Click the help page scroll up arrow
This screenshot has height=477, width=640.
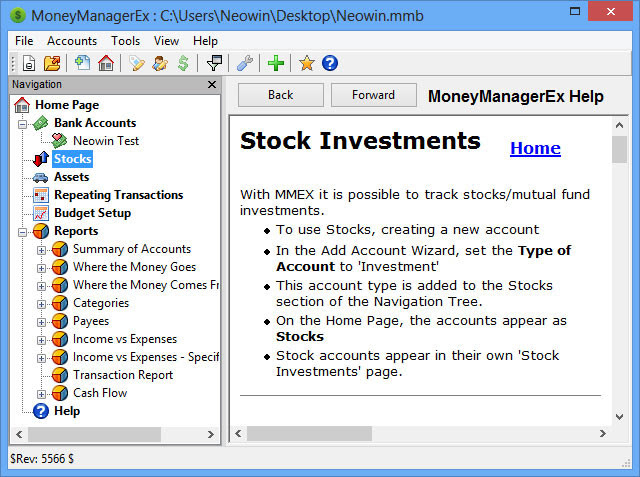pyautogui.click(x=619, y=125)
